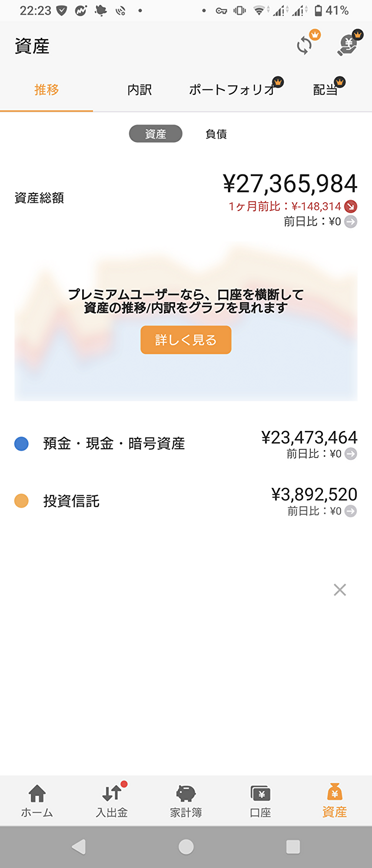Go to the ホーム home icon
This screenshot has width=372, height=868.
[x=37, y=793]
